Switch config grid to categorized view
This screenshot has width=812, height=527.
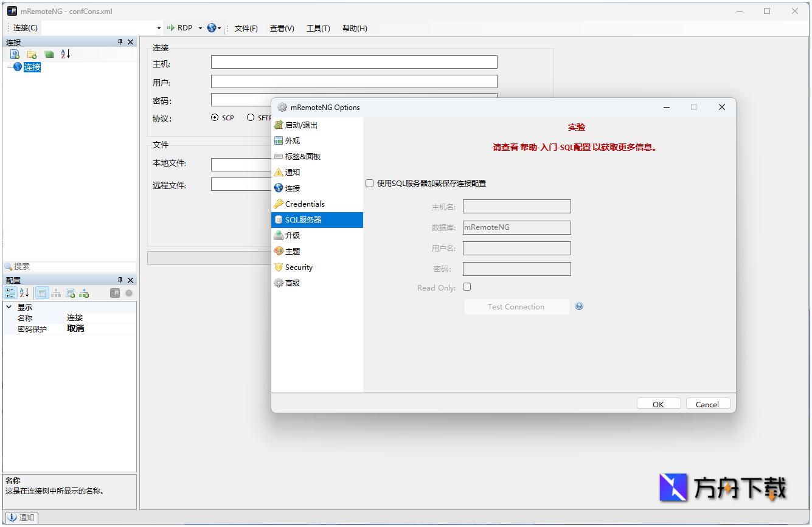click(x=11, y=293)
